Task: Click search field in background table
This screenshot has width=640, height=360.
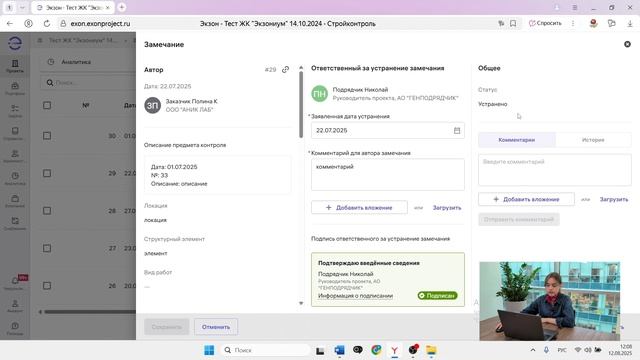Action: [88, 82]
